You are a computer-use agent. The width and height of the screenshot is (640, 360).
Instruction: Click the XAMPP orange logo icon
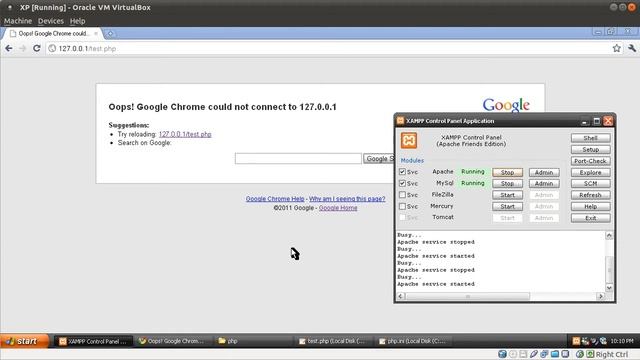coord(409,140)
